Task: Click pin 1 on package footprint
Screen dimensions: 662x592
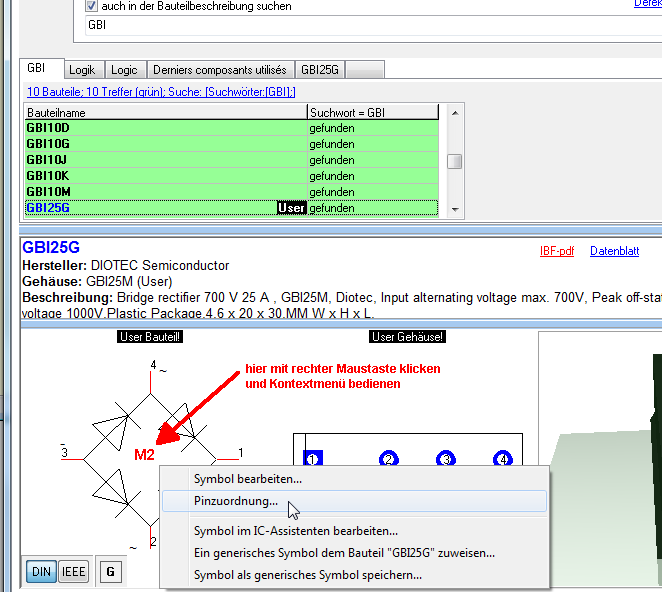Action: (x=312, y=459)
